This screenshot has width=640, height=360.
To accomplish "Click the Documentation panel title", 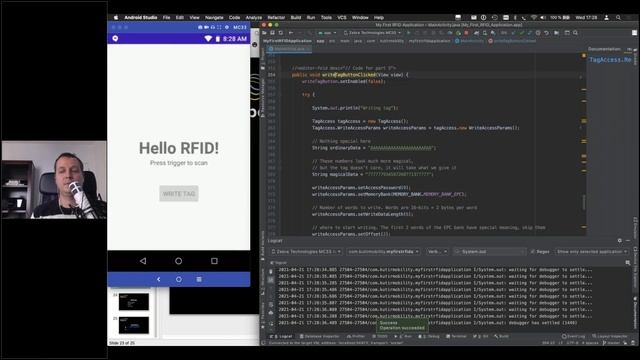I will coord(604,49).
